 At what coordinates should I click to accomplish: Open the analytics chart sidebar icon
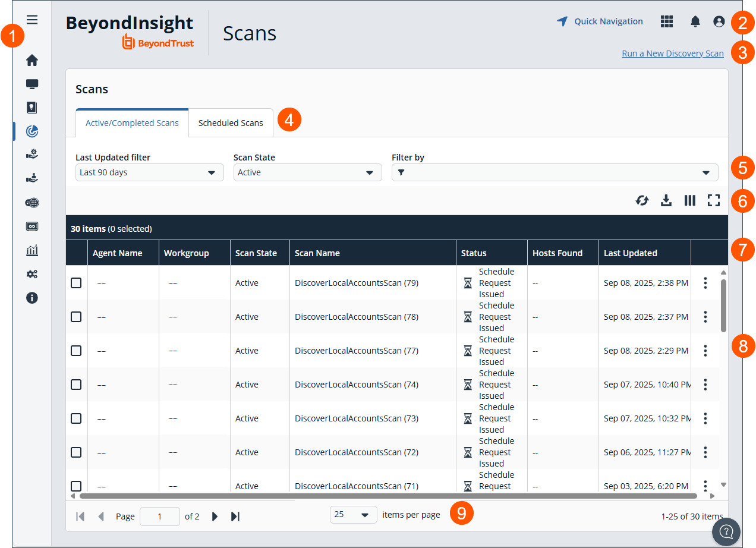pyautogui.click(x=32, y=250)
